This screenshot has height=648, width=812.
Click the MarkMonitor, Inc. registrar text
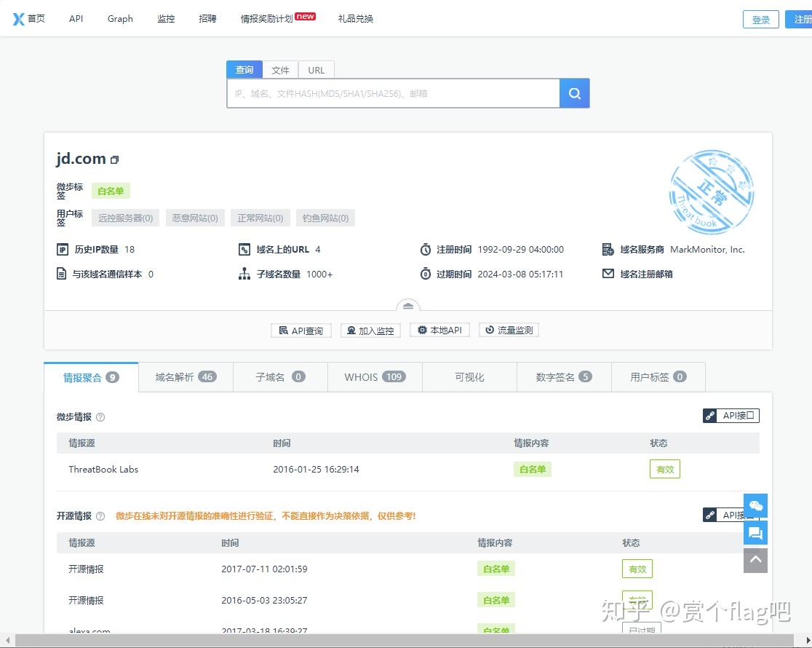tap(707, 249)
